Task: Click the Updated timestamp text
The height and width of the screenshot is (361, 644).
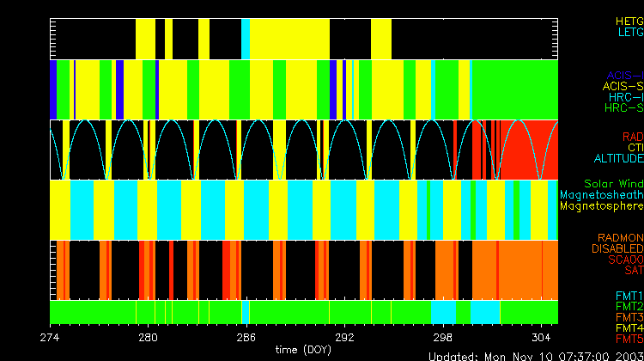Action: pos(536,356)
